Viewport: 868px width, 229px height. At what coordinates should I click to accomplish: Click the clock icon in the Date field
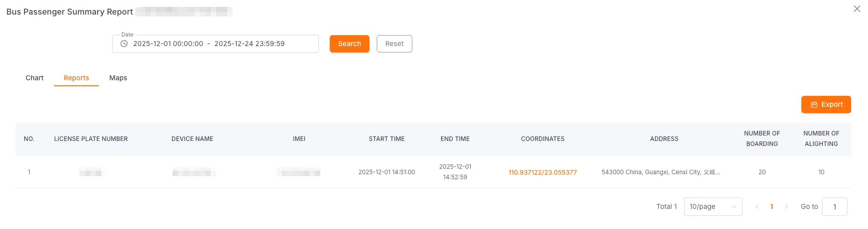tap(124, 44)
